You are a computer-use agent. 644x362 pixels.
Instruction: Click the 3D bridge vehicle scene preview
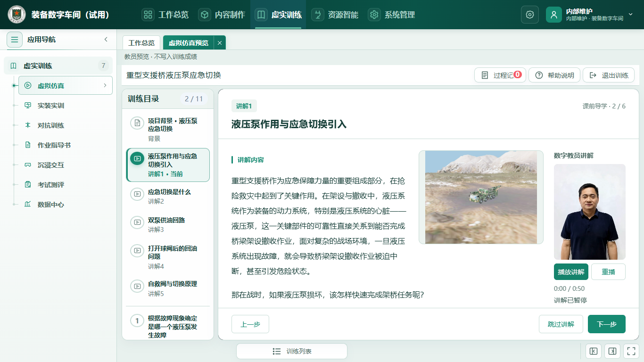tap(481, 197)
